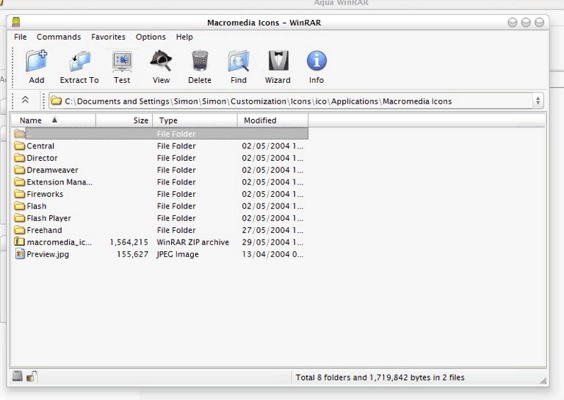Click the Freehand folder icon
The height and width of the screenshot is (400, 564).
tap(19, 230)
